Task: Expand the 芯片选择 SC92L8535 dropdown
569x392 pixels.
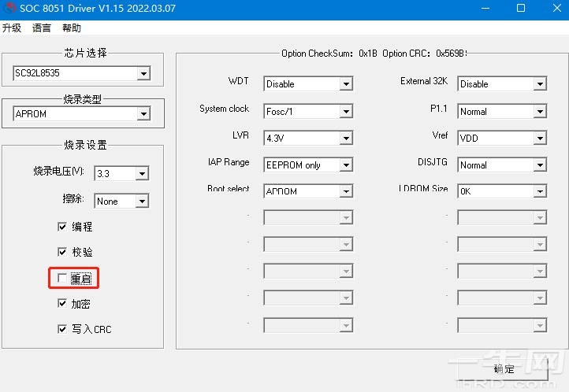Action: click(x=143, y=73)
